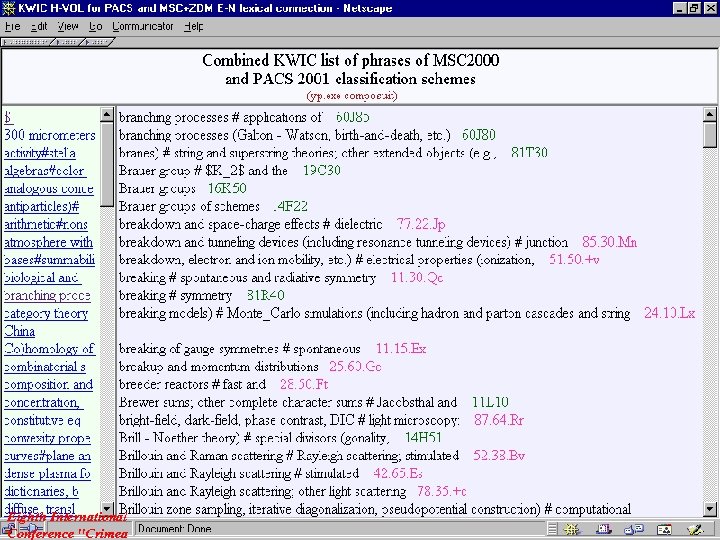Open the Help menu
720x540 pixels.
193,27
